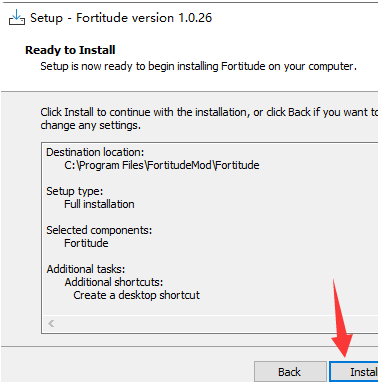Click the 'Create a desktop shortcut' line

click(136, 295)
